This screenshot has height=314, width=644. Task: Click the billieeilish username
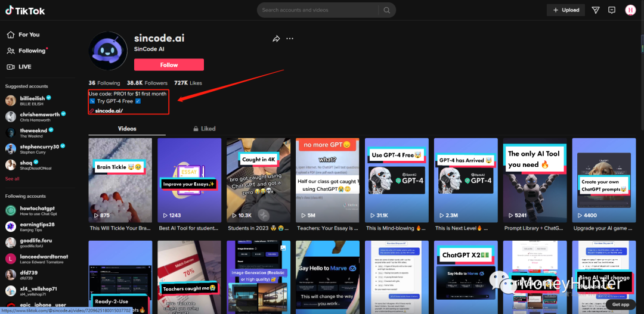[x=32, y=98]
